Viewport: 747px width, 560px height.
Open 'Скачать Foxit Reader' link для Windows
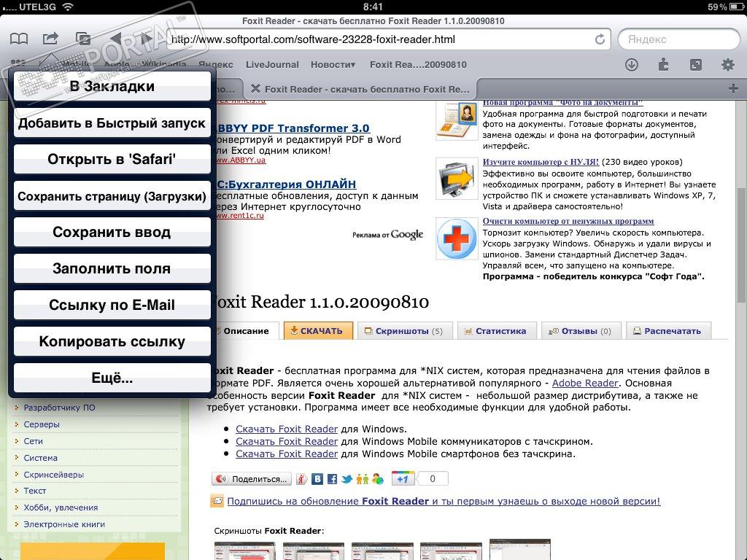click(x=287, y=429)
